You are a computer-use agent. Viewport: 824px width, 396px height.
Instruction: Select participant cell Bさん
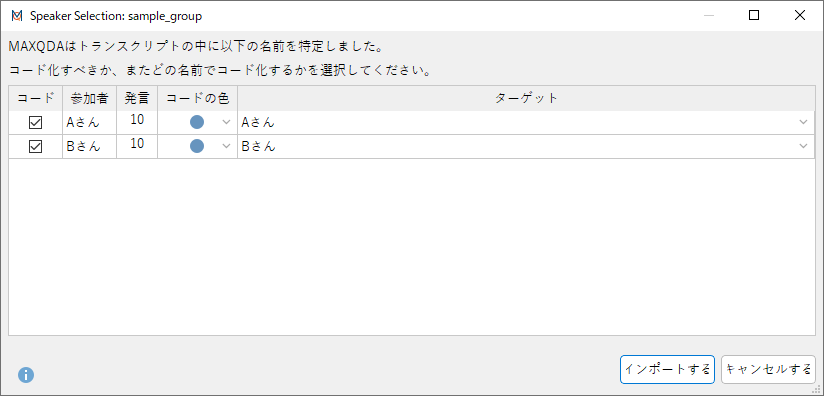tap(89, 147)
